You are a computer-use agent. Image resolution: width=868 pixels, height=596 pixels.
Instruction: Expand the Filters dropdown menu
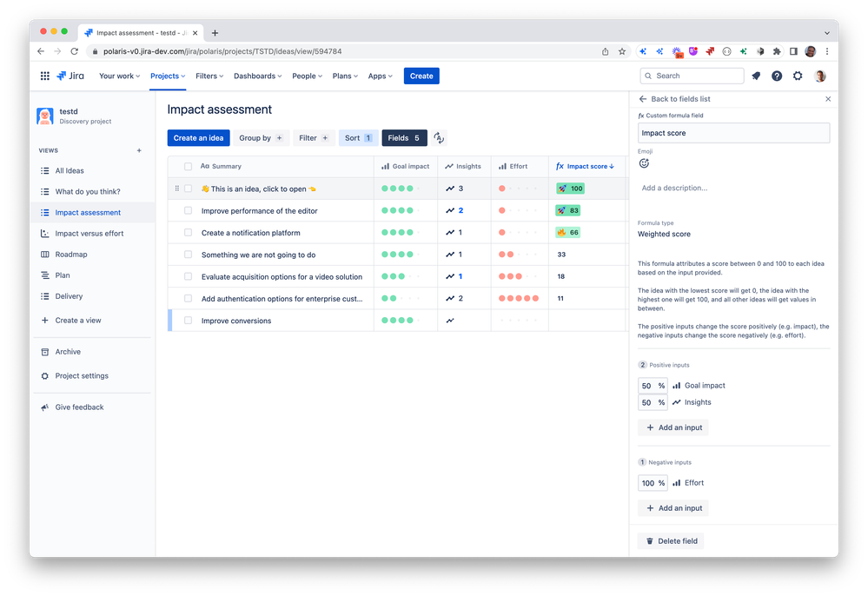(209, 76)
